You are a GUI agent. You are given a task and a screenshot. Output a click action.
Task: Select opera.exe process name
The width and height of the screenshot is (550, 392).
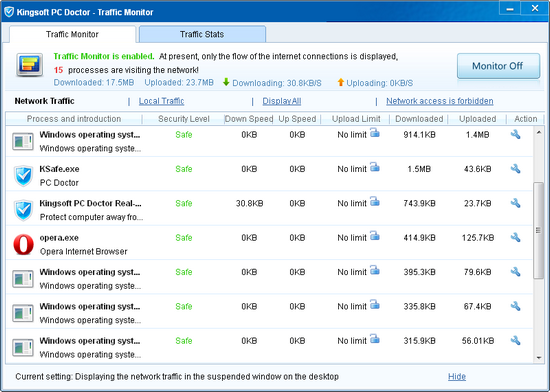pos(59,238)
